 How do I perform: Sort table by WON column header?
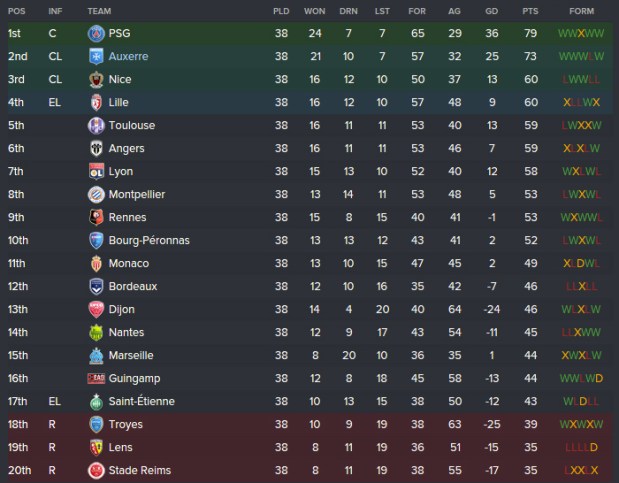pyautogui.click(x=314, y=11)
